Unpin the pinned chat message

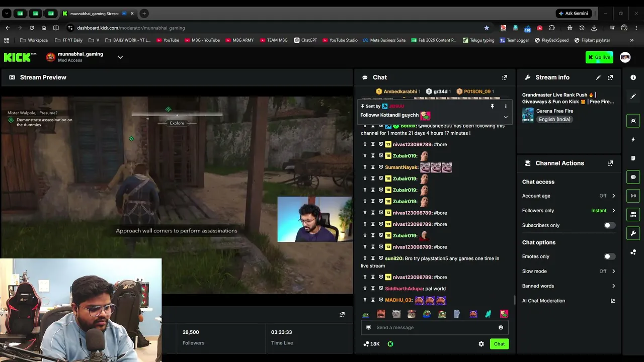point(492,107)
